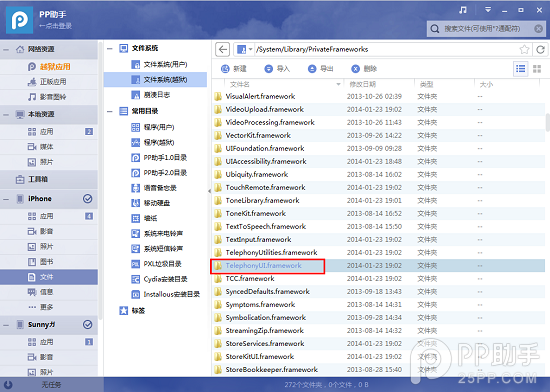Click the search magnifier icon
This screenshot has width=550, height=392.
coord(435,29)
